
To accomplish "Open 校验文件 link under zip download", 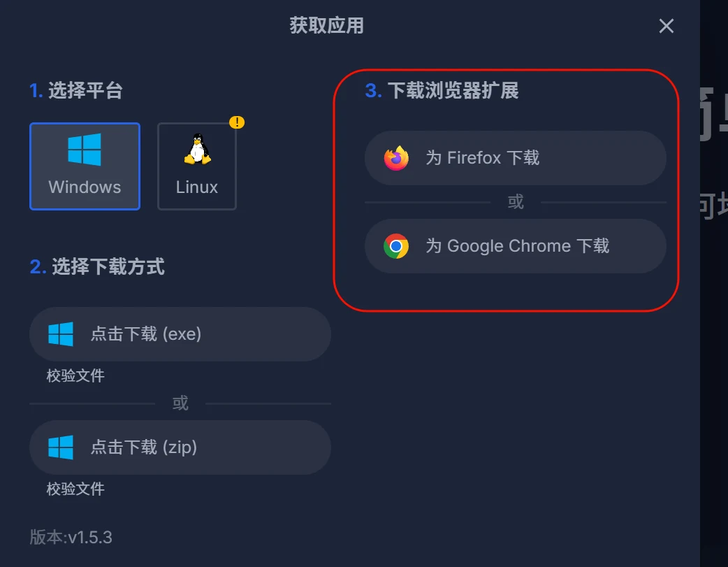I will coord(75,489).
